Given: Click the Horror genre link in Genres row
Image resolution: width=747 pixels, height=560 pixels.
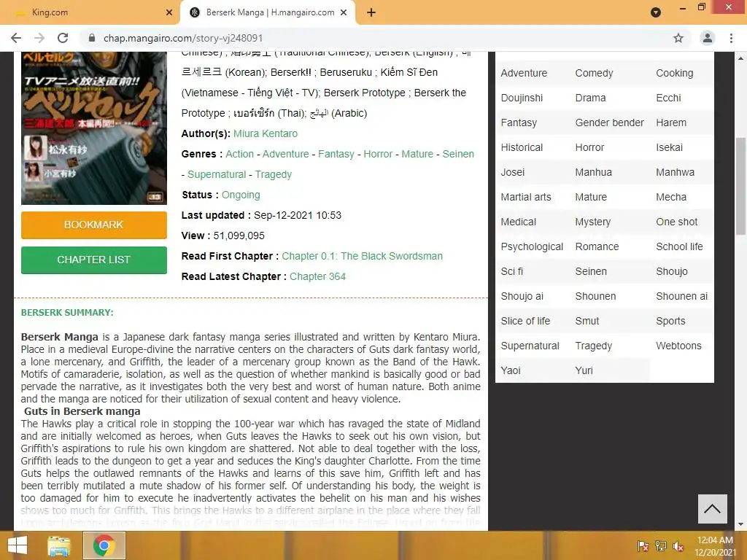Looking at the screenshot, I should pyautogui.click(x=379, y=155).
